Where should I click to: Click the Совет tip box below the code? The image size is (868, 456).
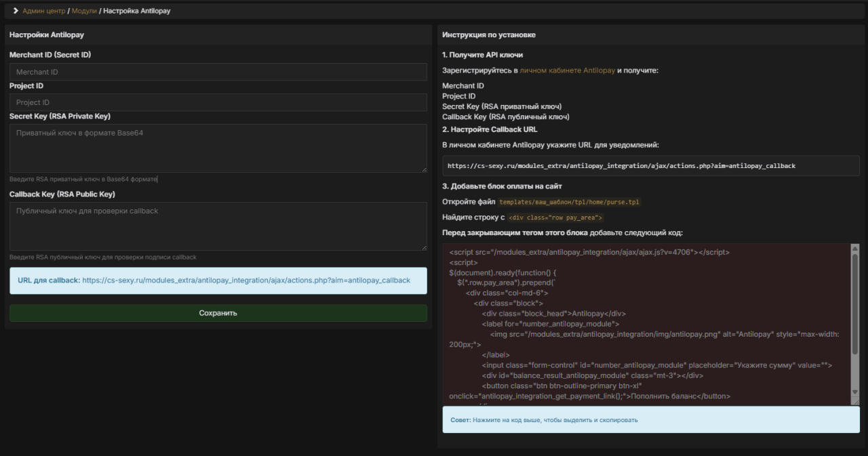(x=650, y=419)
